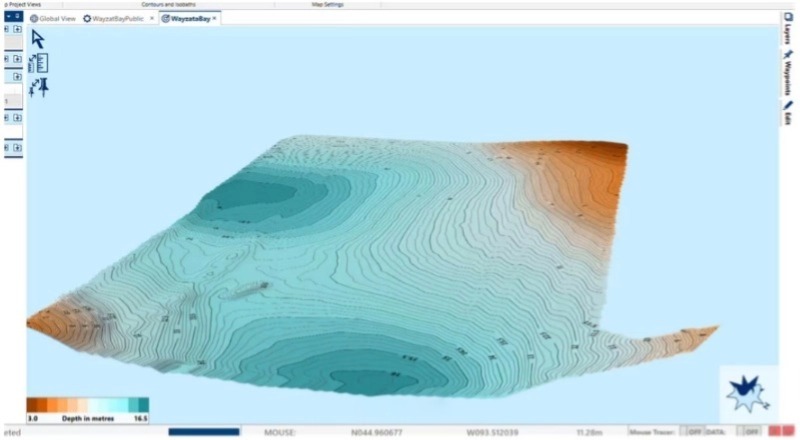This screenshot has height=440, width=800.
Task: Select the arrow pointer tool
Action: pos(38,39)
